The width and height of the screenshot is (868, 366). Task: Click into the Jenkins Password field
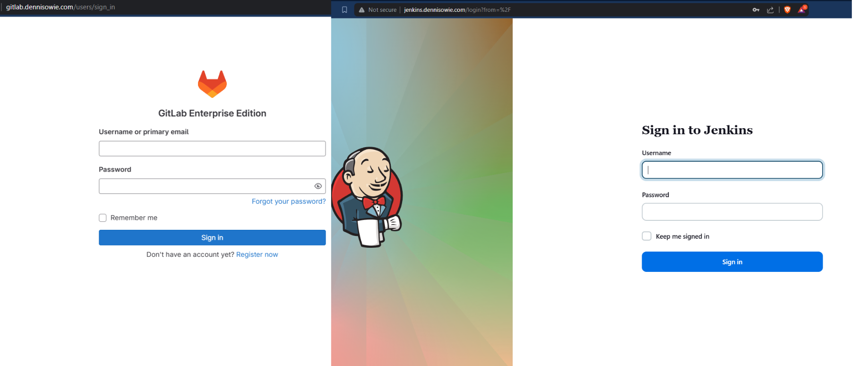click(x=732, y=212)
